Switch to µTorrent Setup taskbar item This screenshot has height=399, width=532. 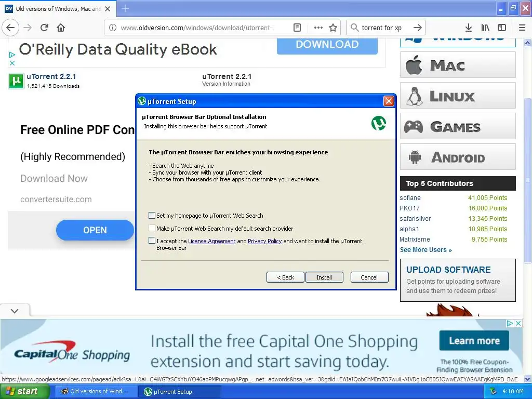(180, 392)
